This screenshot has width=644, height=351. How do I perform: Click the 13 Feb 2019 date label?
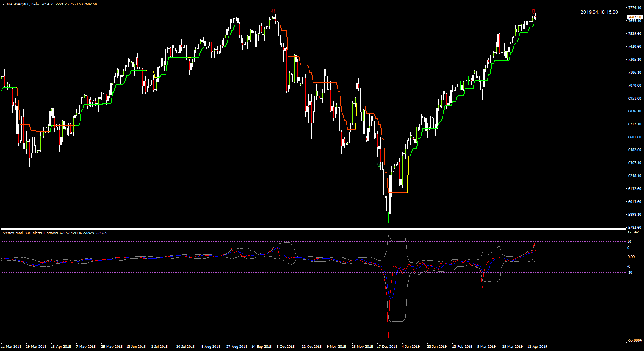point(462,347)
